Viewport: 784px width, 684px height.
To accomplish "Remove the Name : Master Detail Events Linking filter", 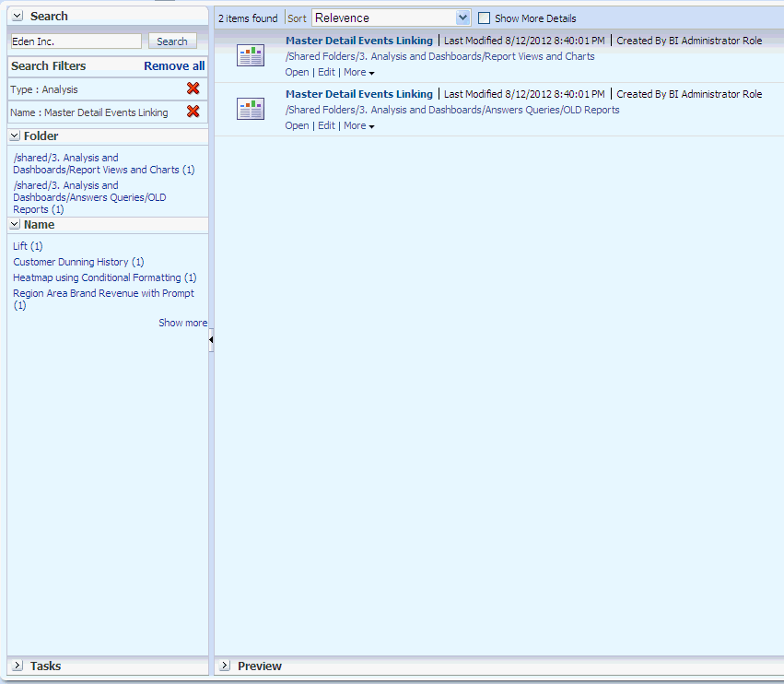I will point(193,112).
